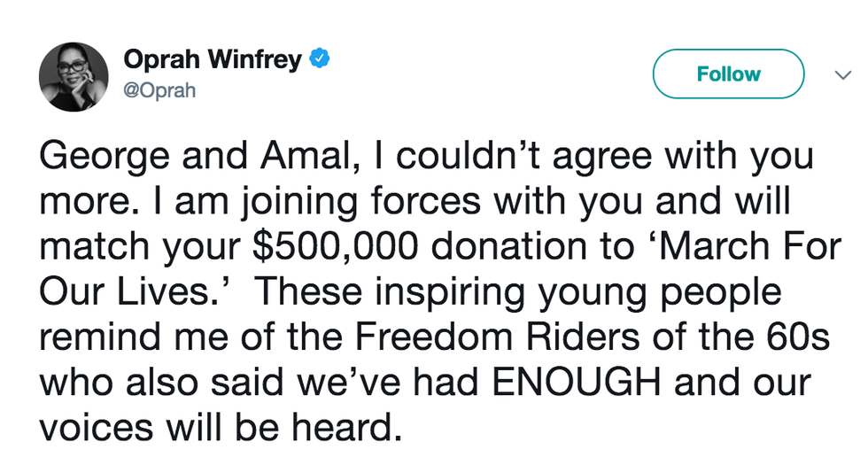Click the word 'remind' on fifth line
This screenshot has width=868, height=465.
point(93,337)
